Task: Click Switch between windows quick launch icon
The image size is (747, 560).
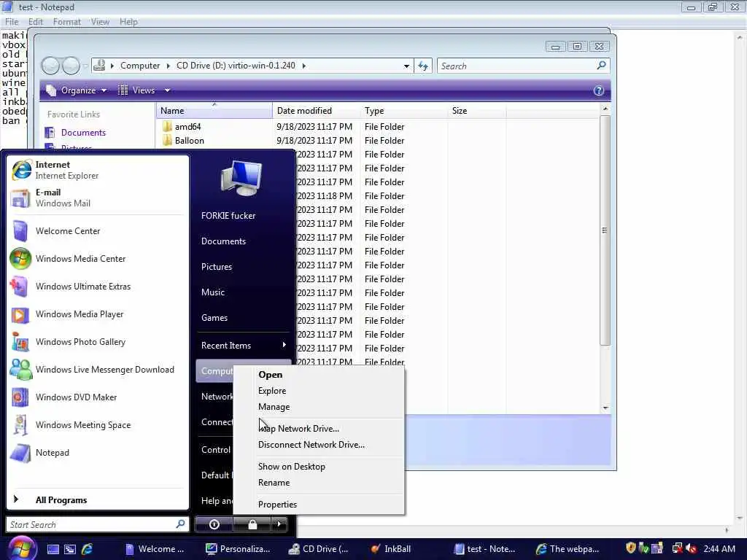Action: (x=70, y=549)
